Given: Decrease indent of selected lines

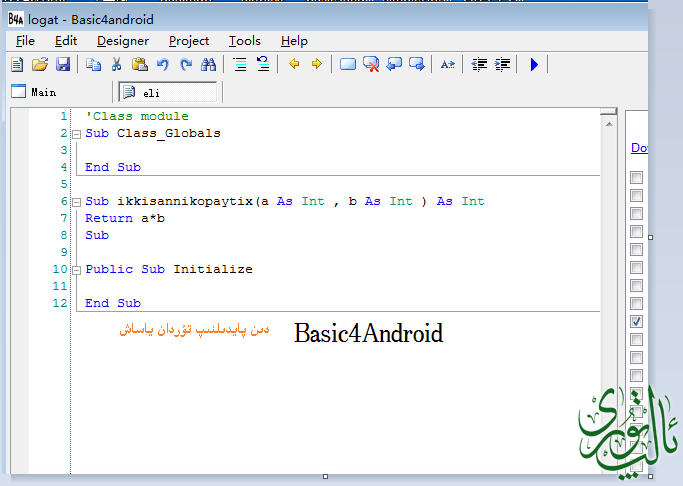Looking at the screenshot, I should [x=479, y=65].
